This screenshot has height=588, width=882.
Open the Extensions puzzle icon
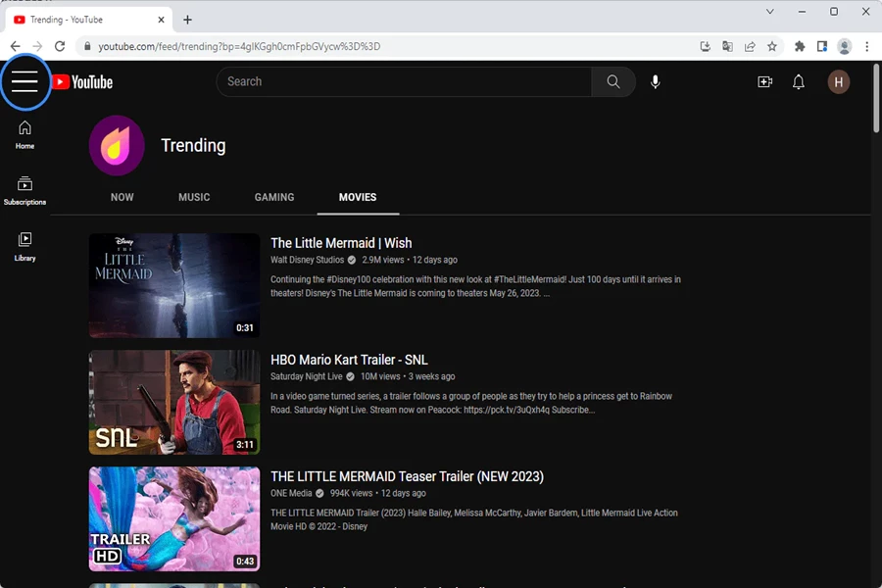[x=800, y=46]
